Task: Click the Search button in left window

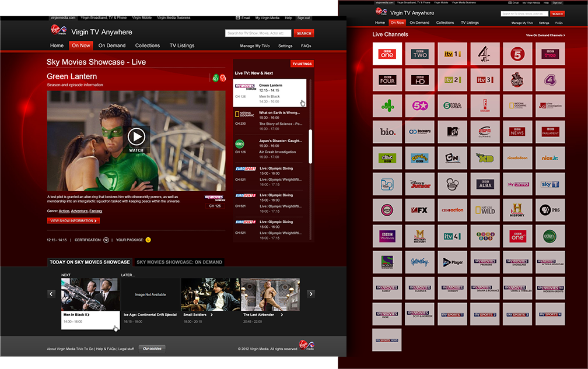Action: 304,33
